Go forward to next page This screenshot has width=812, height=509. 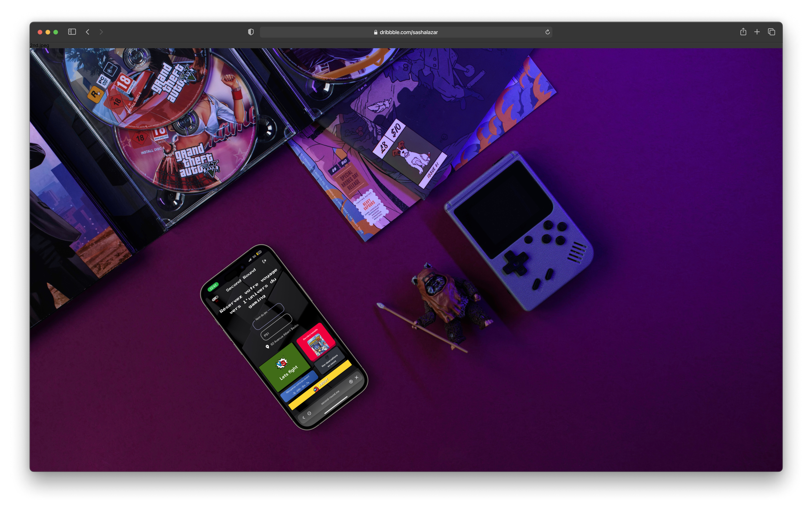tap(101, 32)
